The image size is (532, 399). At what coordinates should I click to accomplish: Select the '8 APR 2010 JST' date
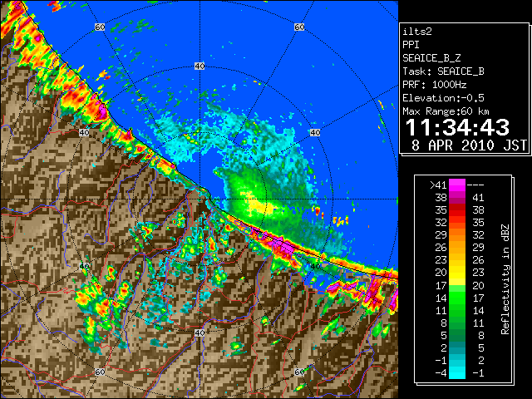[x=469, y=145]
